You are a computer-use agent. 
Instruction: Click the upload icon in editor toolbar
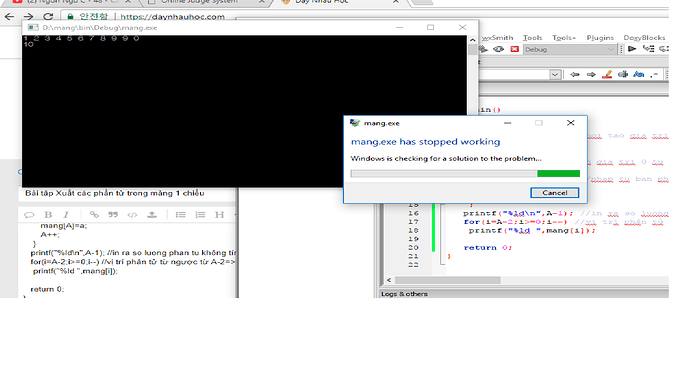pyautogui.click(x=152, y=214)
